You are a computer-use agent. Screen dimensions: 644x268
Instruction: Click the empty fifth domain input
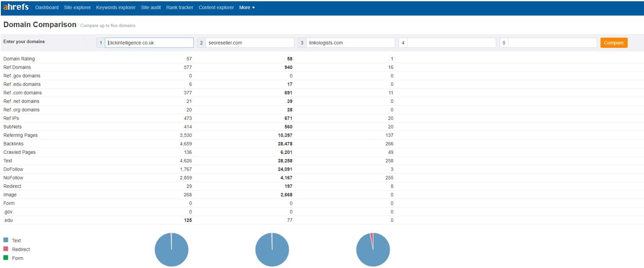point(552,43)
